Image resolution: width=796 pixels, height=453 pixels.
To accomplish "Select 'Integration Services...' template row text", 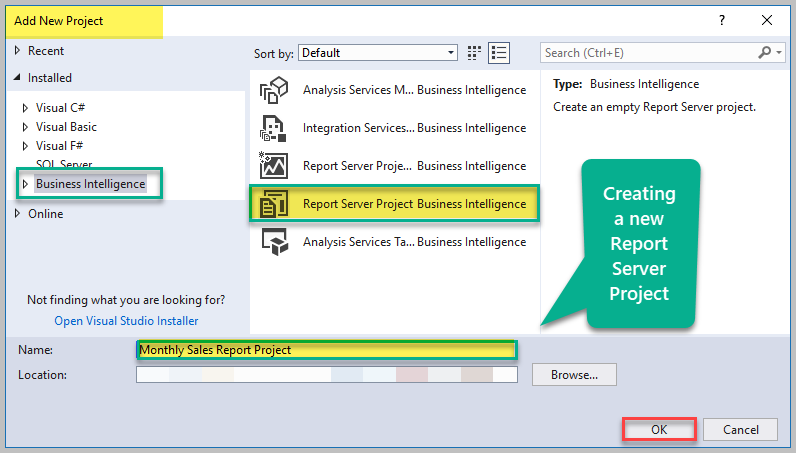I will coord(358,128).
